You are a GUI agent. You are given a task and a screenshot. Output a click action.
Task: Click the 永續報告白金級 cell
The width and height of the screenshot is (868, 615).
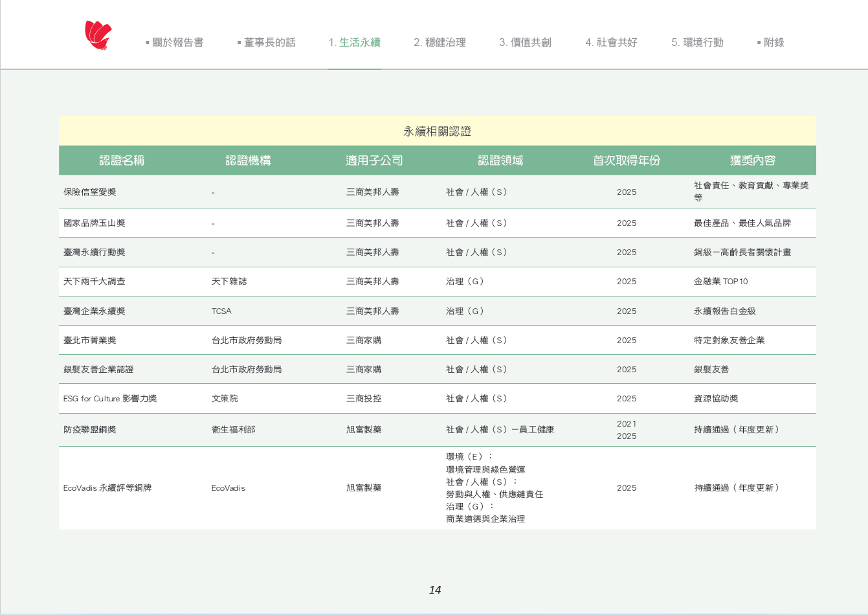[x=725, y=311]
